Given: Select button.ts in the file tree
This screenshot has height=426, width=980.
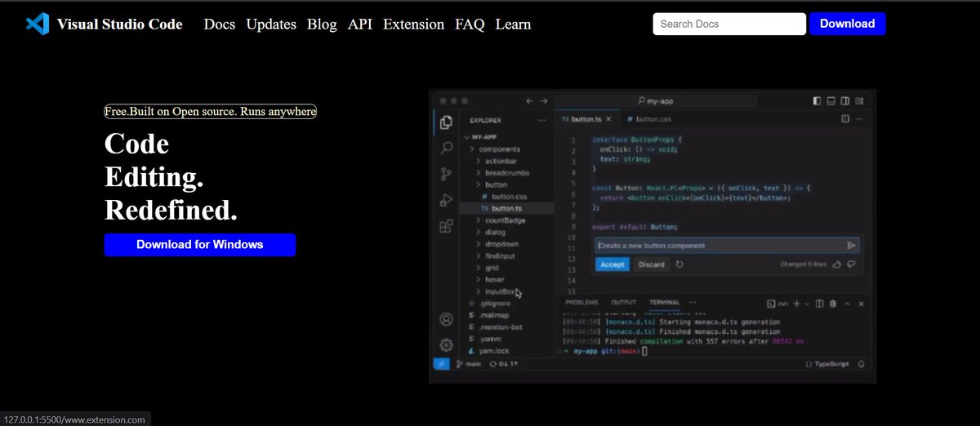Looking at the screenshot, I should 506,209.
